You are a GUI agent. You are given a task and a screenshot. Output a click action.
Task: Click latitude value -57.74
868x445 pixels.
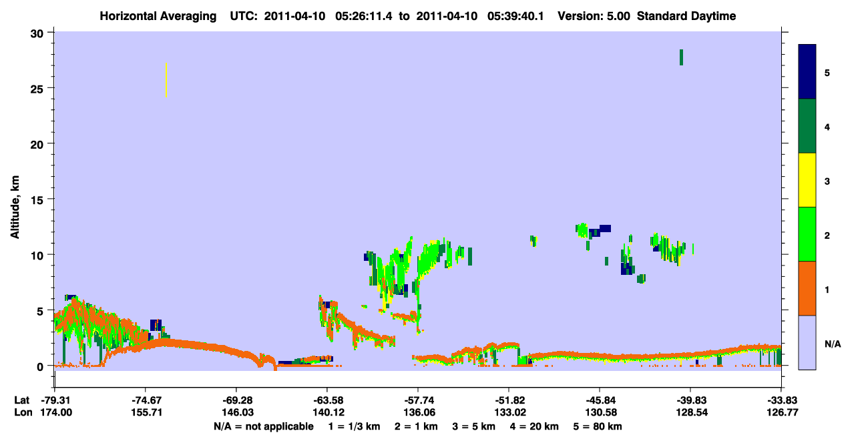tap(418, 400)
